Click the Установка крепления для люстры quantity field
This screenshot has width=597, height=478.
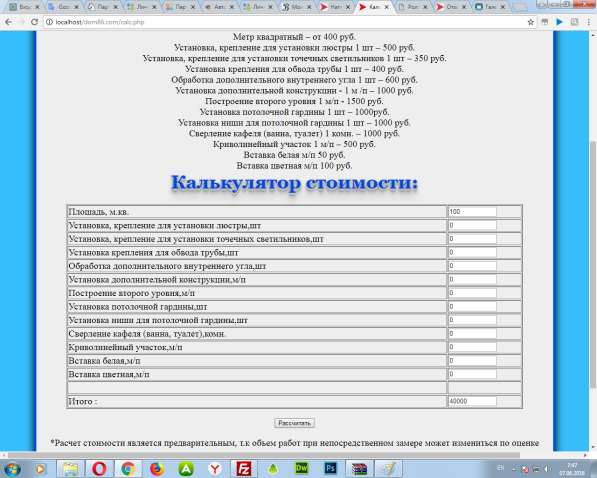pos(472,225)
